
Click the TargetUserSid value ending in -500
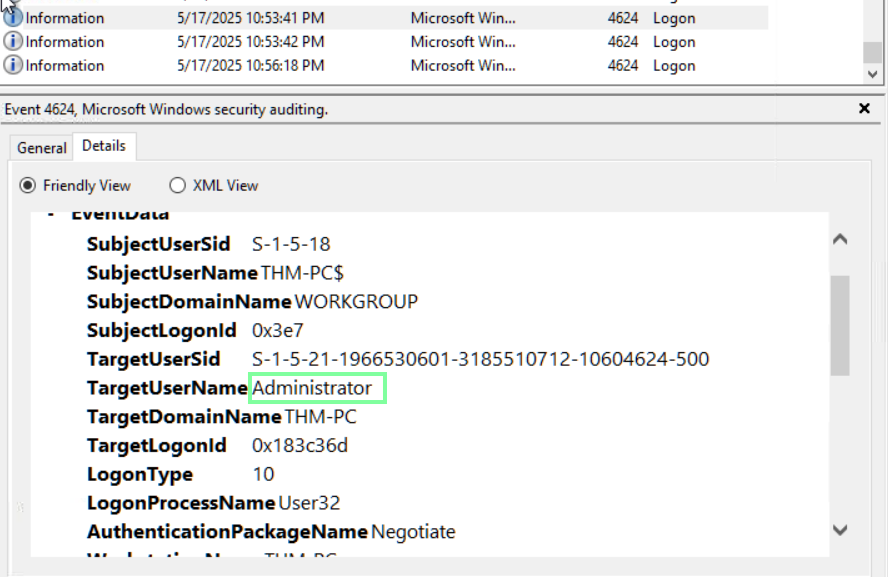[x=480, y=359]
